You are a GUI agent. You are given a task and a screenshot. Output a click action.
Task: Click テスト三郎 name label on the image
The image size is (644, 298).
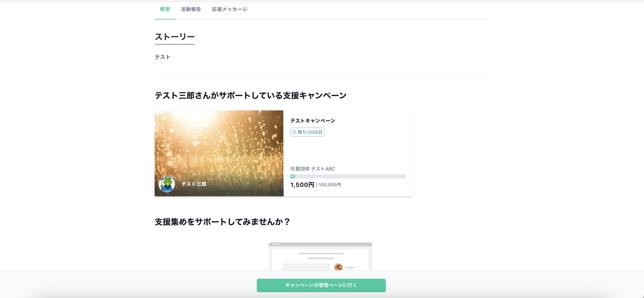click(x=194, y=184)
